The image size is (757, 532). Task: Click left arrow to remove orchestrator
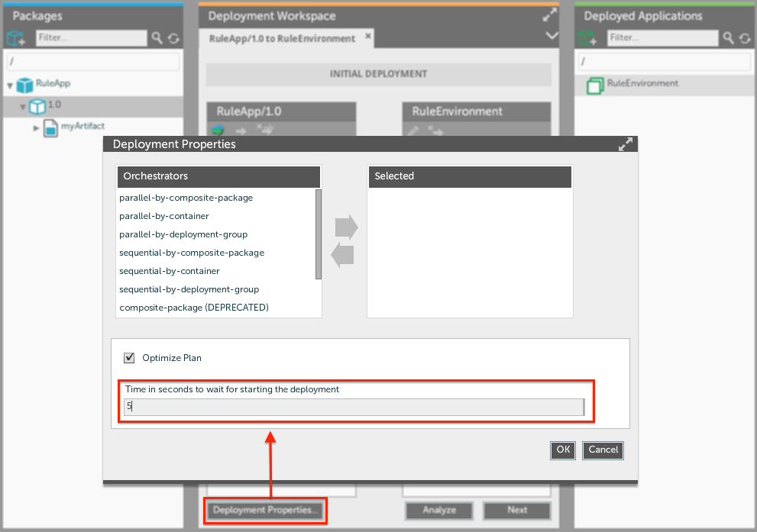coord(344,256)
